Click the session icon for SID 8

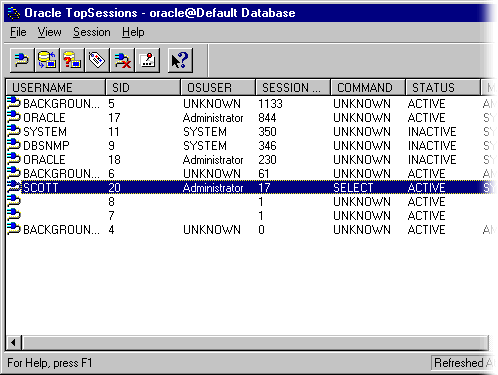coord(14,201)
